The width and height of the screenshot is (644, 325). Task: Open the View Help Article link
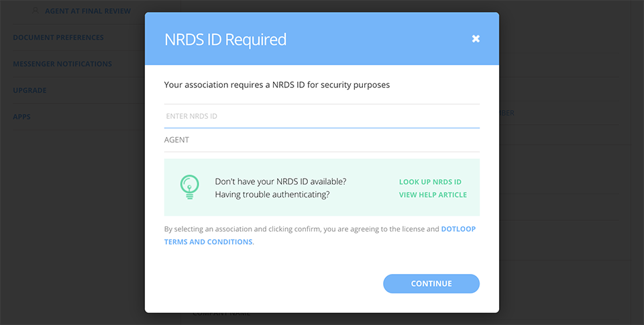pos(433,195)
